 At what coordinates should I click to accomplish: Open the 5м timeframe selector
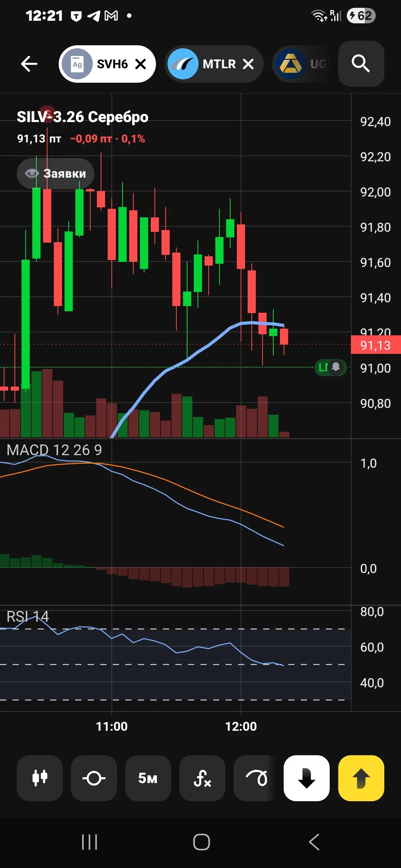click(x=148, y=778)
